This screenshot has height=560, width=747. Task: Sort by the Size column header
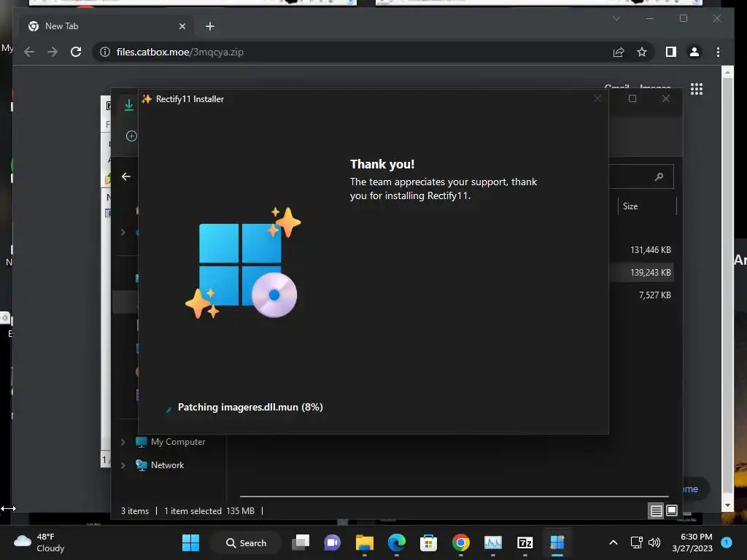(x=647, y=206)
